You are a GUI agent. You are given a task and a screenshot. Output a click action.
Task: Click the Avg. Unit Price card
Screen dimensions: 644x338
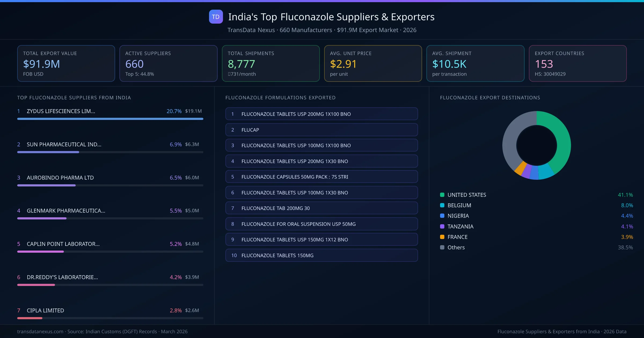[373, 63]
